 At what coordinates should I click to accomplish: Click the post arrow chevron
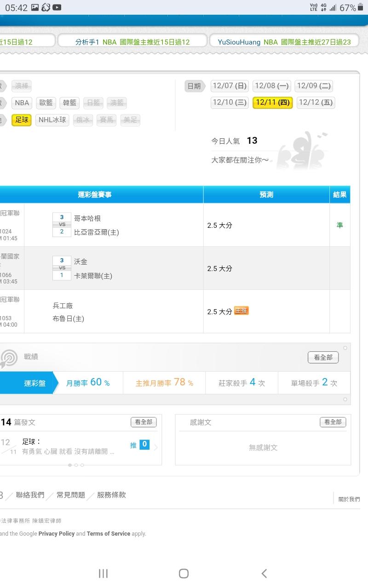[155, 447]
